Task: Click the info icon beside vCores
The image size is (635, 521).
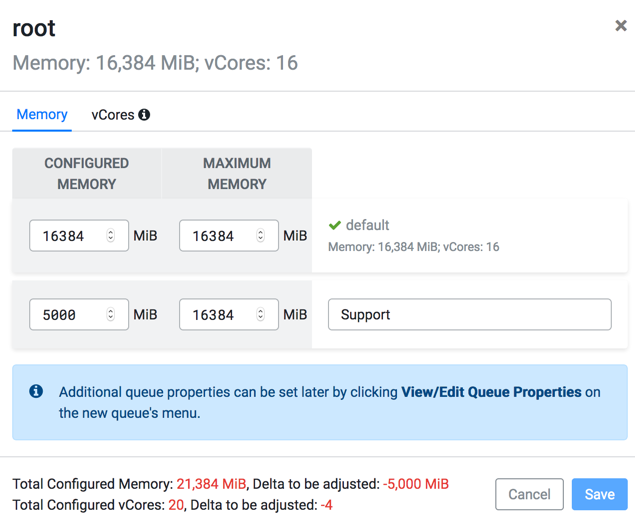Action: (144, 115)
